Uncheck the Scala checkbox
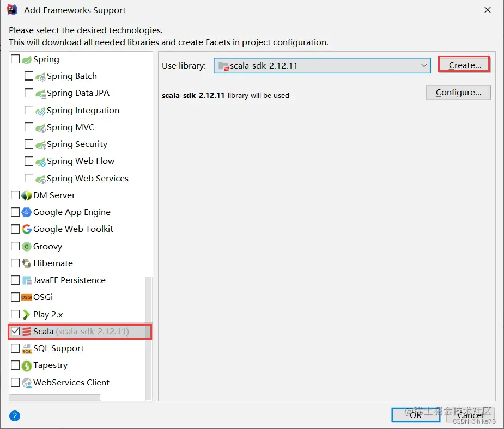504x429 pixels. click(x=15, y=331)
